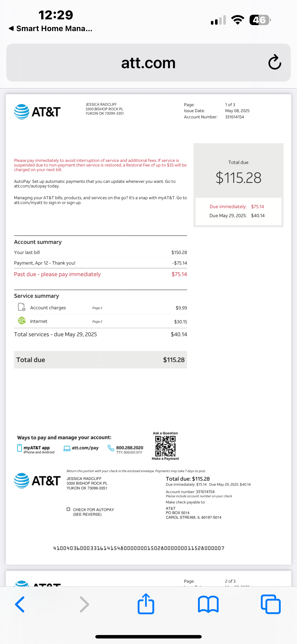Tap the Safari forward arrow
The height and width of the screenshot is (644, 297).
(84, 604)
